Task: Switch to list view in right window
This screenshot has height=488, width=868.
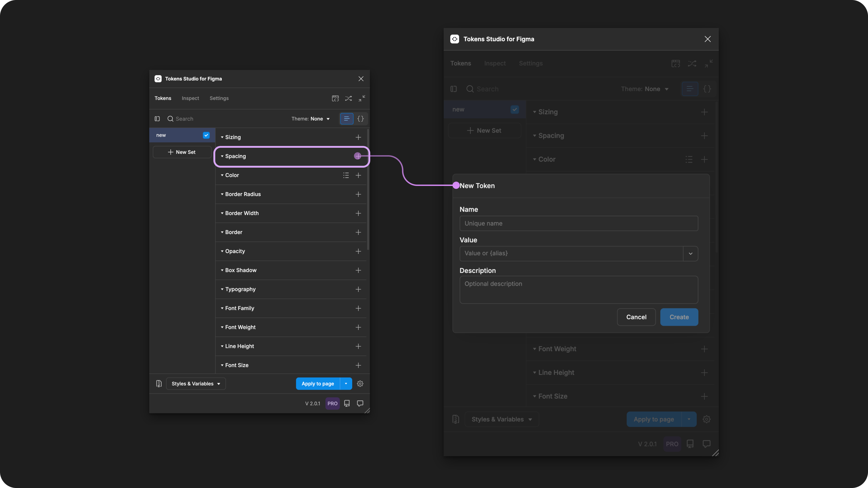Action: tap(690, 89)
